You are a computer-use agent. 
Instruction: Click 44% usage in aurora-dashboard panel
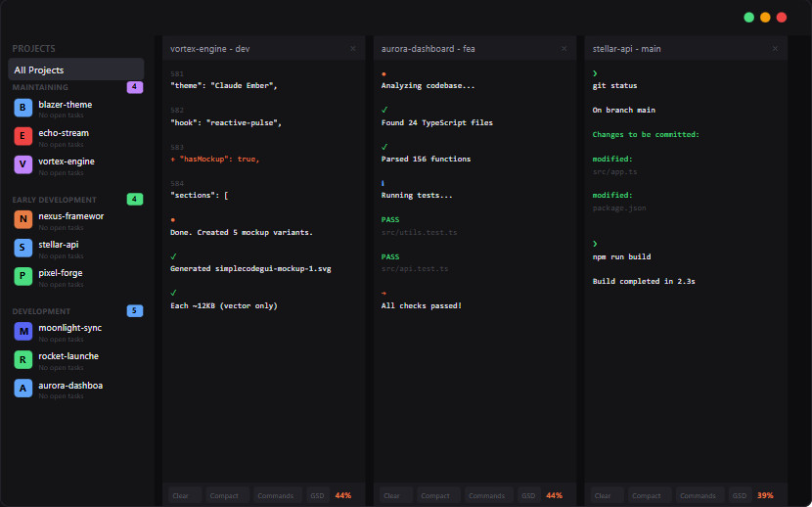(x=554, y=495)
